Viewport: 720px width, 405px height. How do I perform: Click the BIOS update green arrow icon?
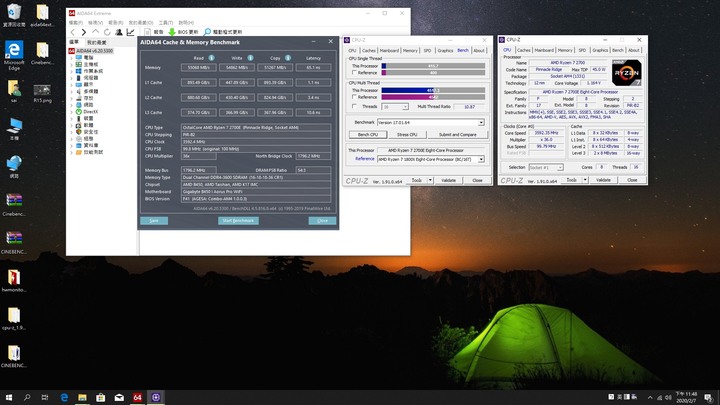[x=171, y=32]
